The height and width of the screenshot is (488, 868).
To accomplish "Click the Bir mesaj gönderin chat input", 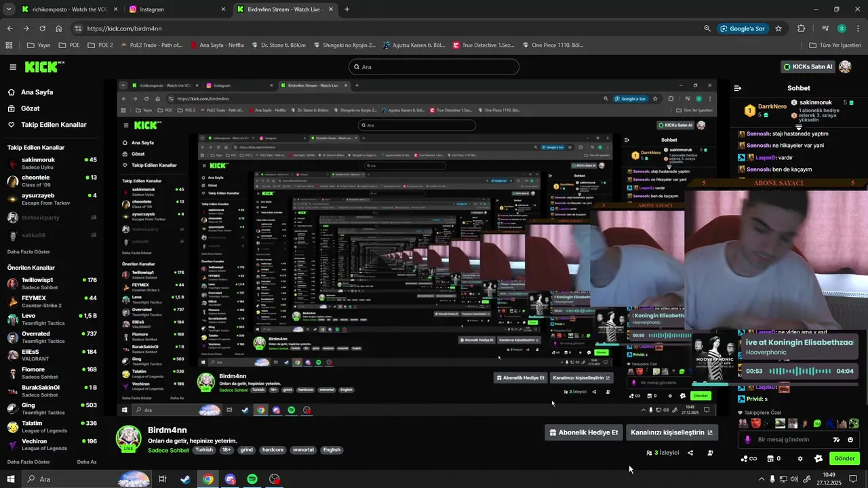I will click(x=799, y=440).
